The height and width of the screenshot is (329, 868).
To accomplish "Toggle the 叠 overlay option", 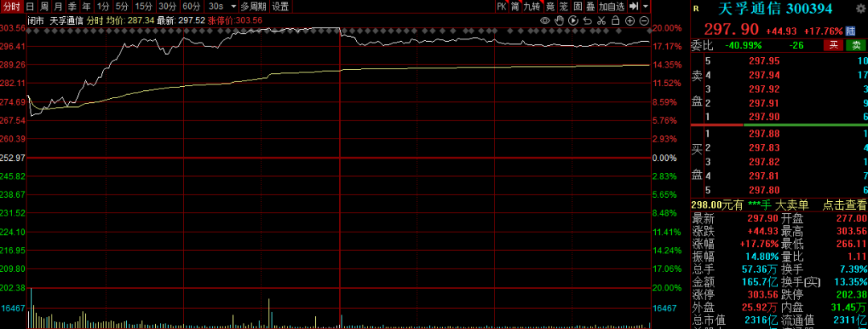I will 590,6.
